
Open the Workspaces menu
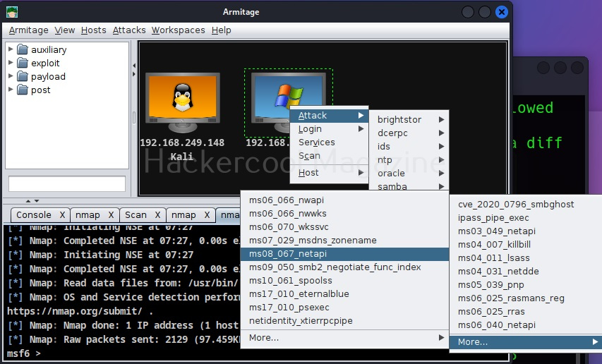(178, 30)
